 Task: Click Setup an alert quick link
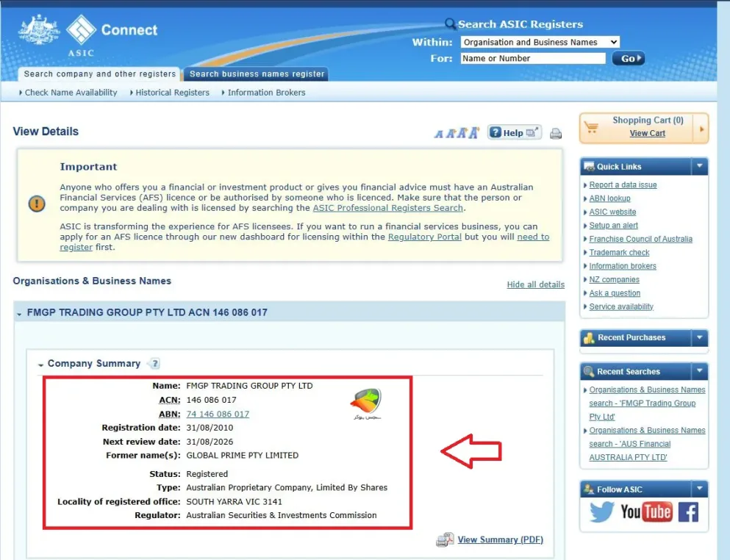[613, 226]
